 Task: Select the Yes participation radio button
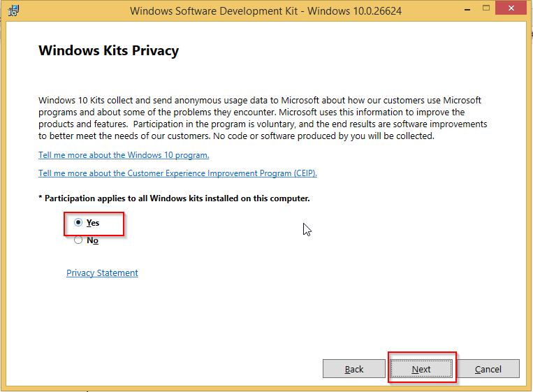(78, 223)
